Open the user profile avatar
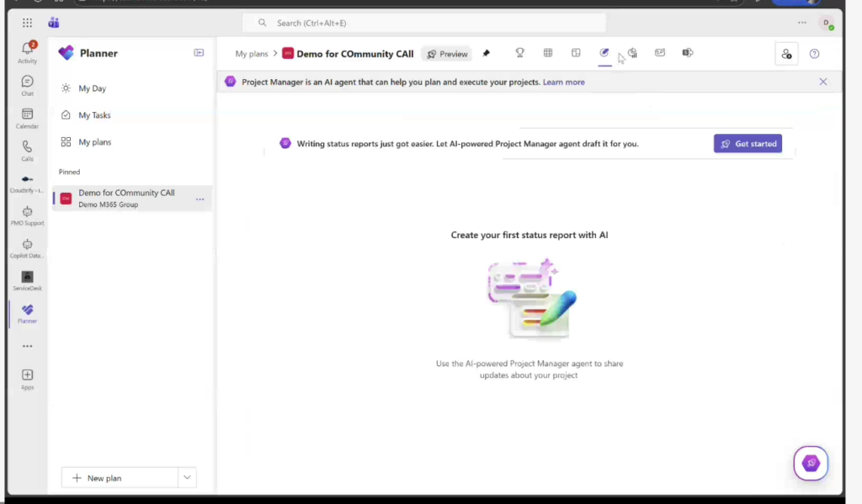Screen dimensions: 862x504 point(827,23)
